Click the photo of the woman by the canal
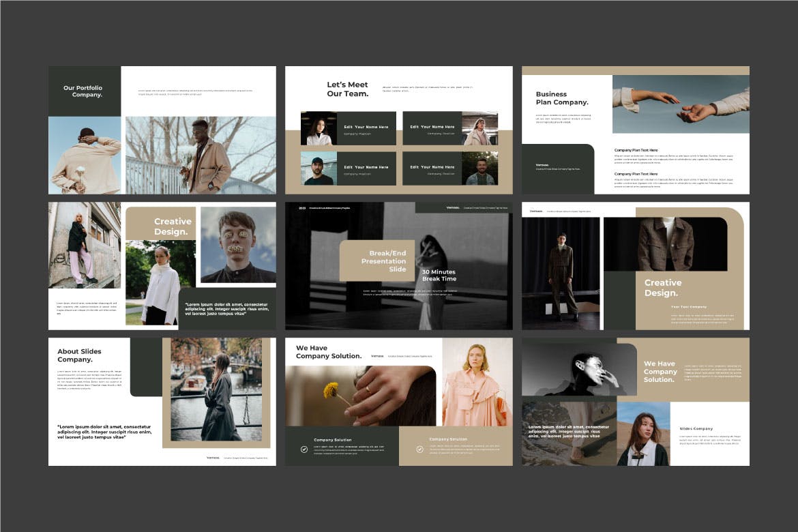 point(216,389)
